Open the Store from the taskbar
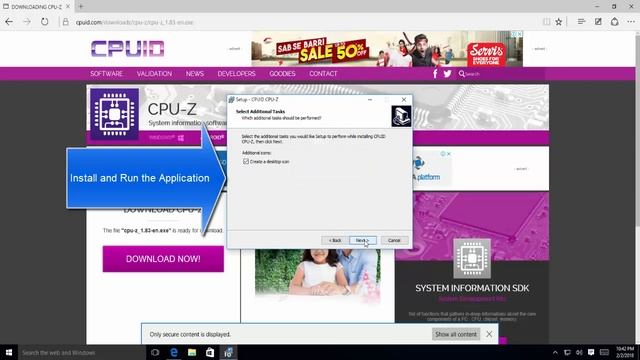 [210, 353]
